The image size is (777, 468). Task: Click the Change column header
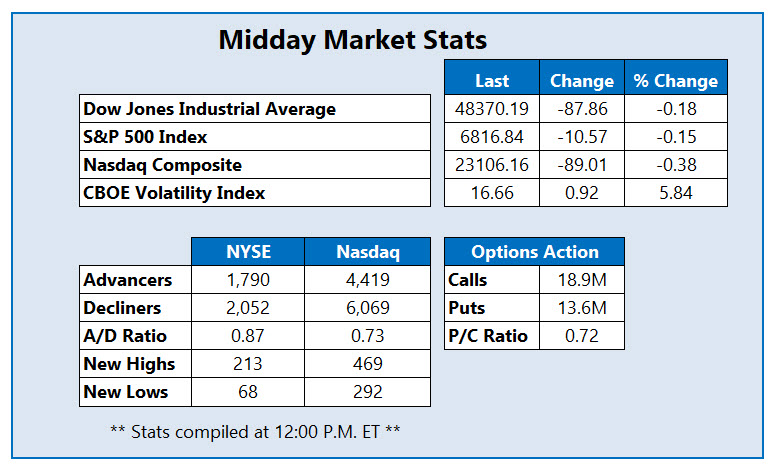(x=582, y=81)
